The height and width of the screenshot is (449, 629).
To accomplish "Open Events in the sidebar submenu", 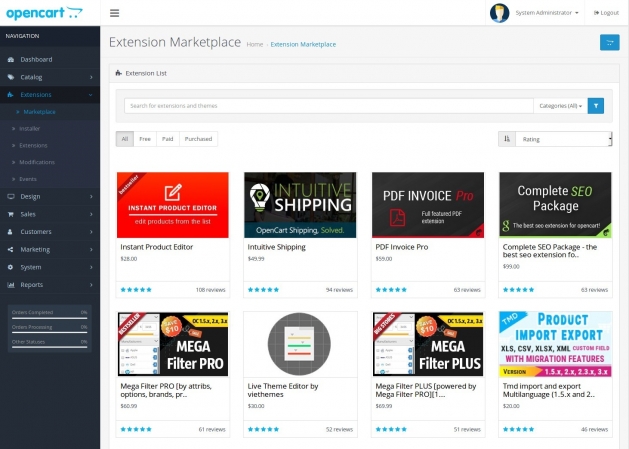I will (28, 179).
